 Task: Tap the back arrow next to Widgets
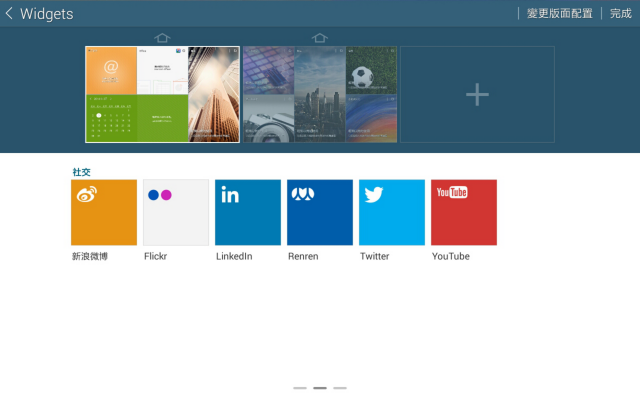tap(9, 13)
